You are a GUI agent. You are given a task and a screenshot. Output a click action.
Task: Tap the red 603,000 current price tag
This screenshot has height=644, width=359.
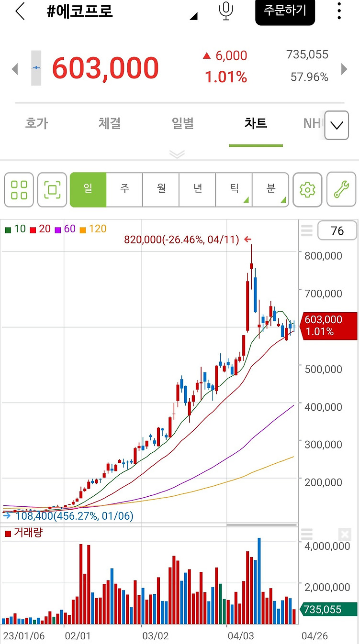coord(329,326)
